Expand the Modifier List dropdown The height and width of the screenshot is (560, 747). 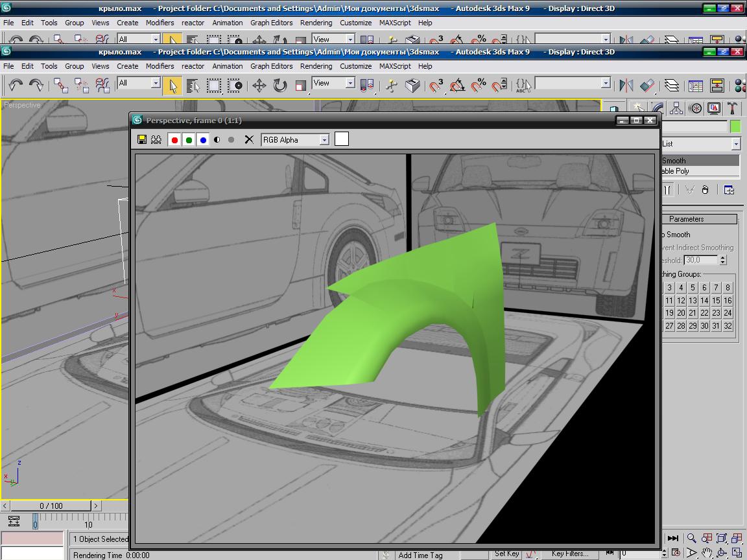point(736,144)
